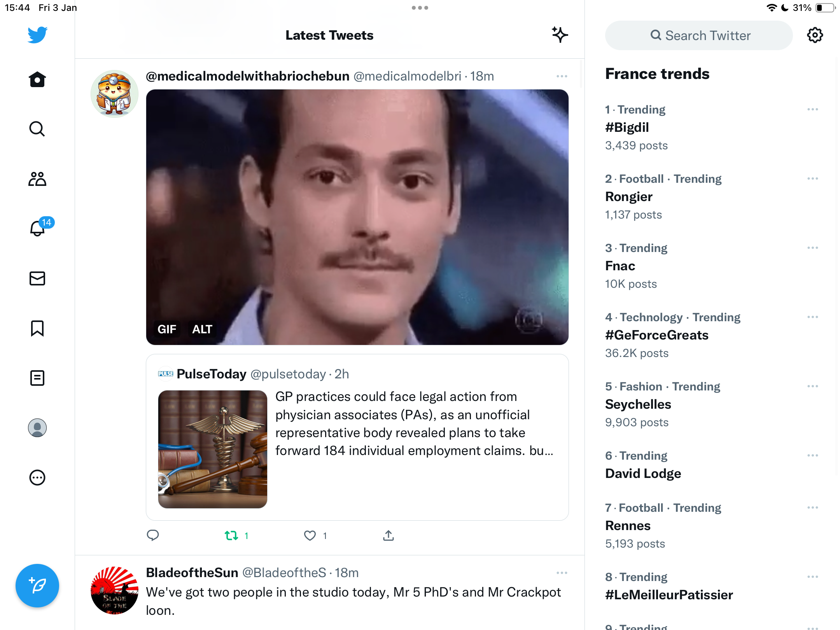Screen dimensions: 840x630
Task: Go to the Home timeline icon
Action: [37, 79]
